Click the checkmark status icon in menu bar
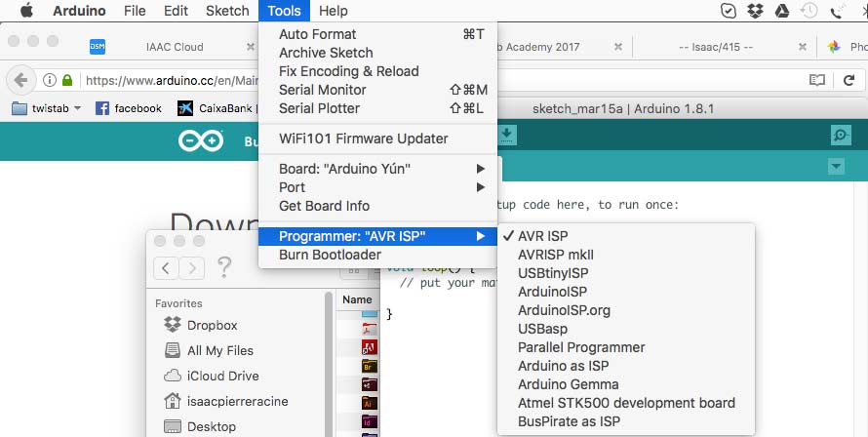Image resolution: width=868 pixels, height=437 pixels. (729, 11)
